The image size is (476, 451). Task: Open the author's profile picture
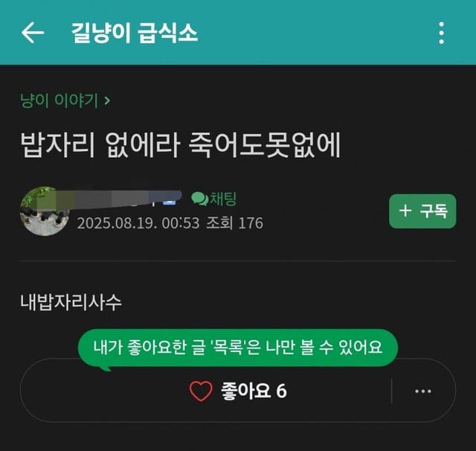(45, 211)
